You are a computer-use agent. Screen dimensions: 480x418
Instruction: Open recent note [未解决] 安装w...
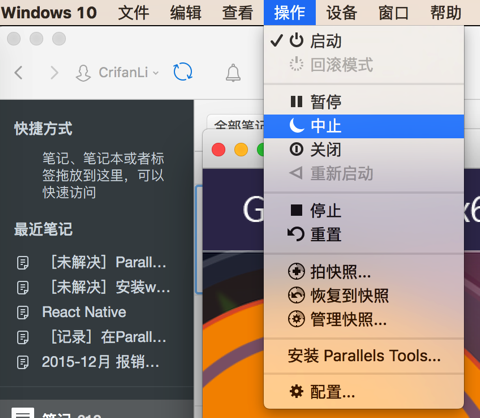pos(110,287)
